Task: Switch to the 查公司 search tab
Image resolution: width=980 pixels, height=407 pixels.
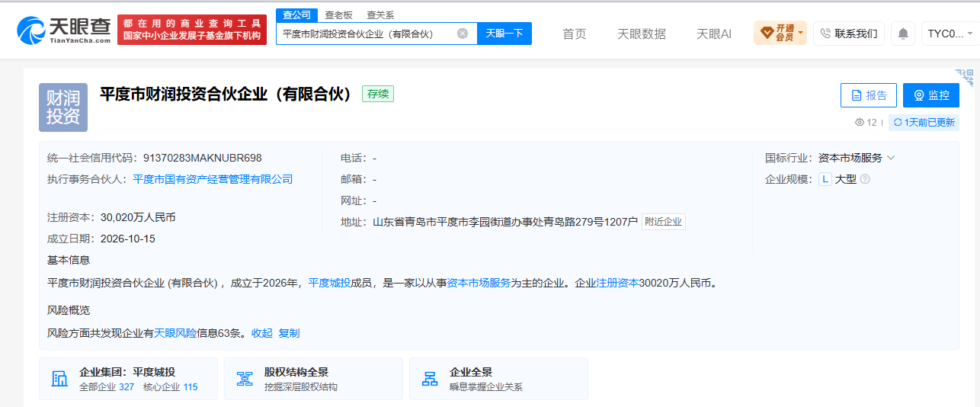Action: [296, 15]
